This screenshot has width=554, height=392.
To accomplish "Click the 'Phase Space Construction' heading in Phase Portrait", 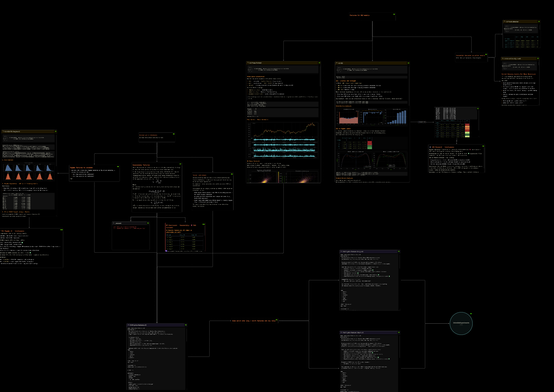I will coord(256,77).
